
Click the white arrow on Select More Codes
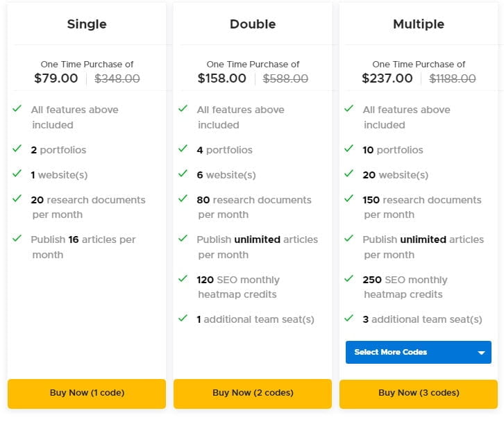tap(481, 353)
